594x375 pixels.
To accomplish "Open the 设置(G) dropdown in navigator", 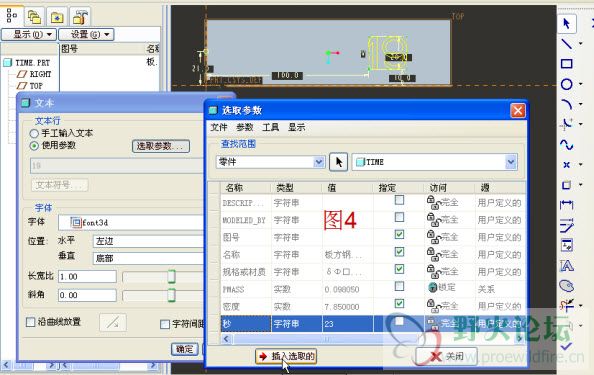I will click(86, 34).
